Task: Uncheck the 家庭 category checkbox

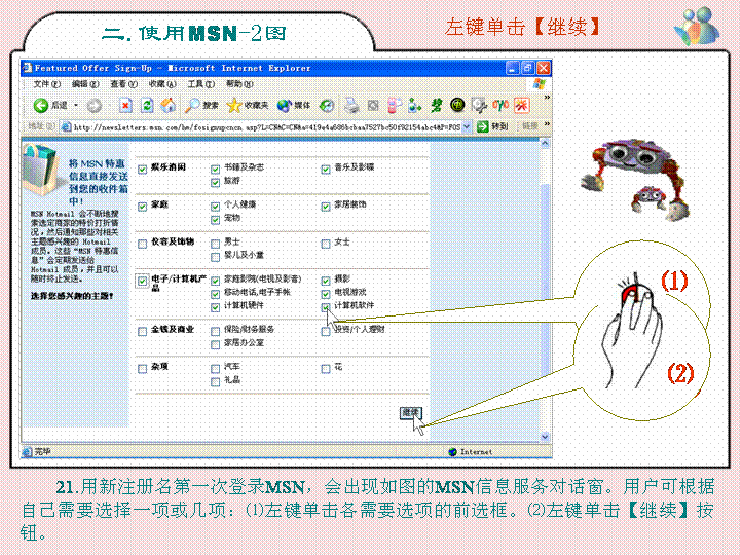Action: [x=143, y=206]
